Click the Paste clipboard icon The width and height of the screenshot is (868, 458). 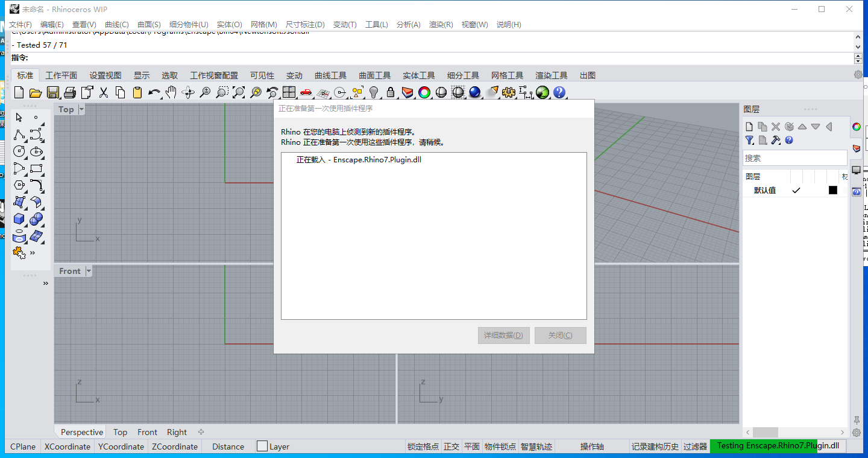pyautogui.click(x=137, y=92)
